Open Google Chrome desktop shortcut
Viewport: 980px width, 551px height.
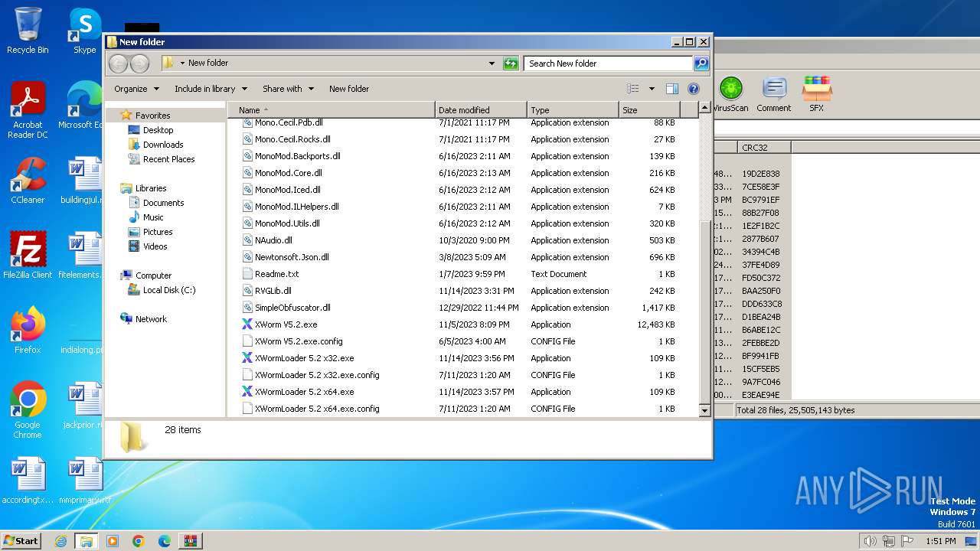(x=28, y=410)
